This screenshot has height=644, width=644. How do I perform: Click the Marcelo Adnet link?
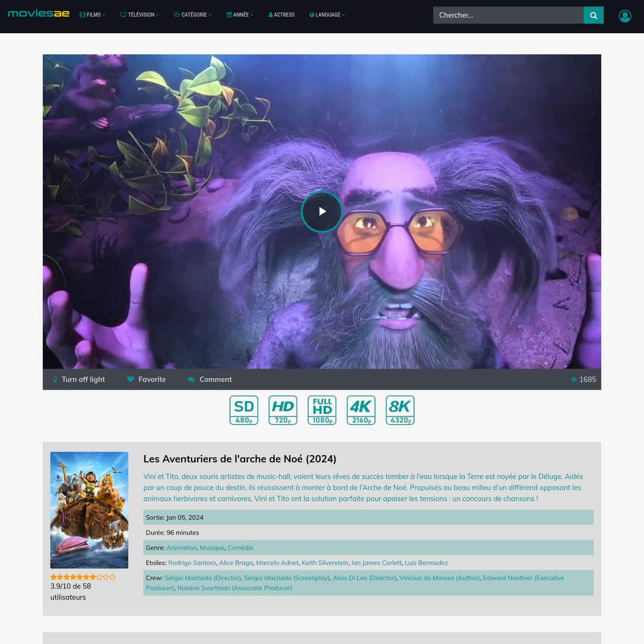[x=277, y=563]
